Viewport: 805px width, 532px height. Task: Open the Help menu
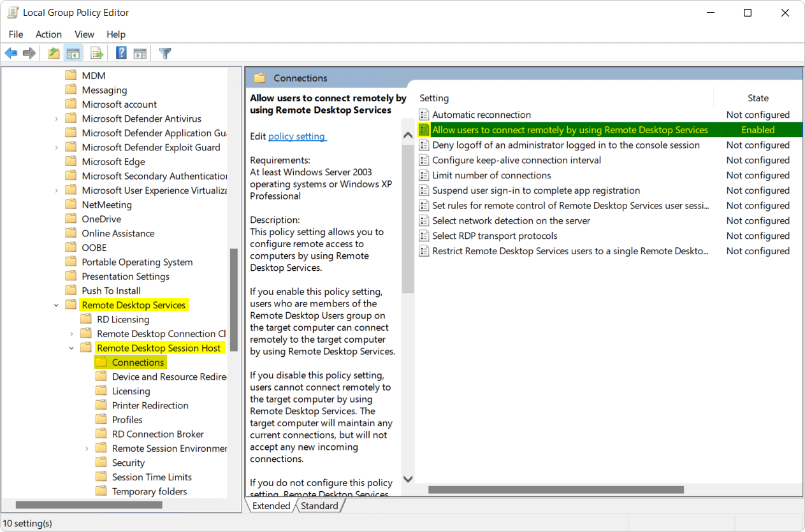click(x=116, y=34)
